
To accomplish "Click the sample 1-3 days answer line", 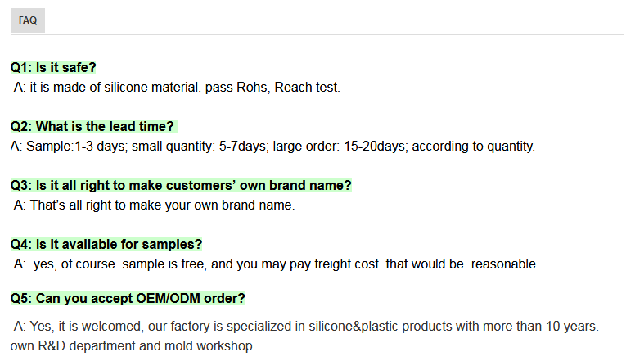I will pyautogui.click(x=272, y=147).
